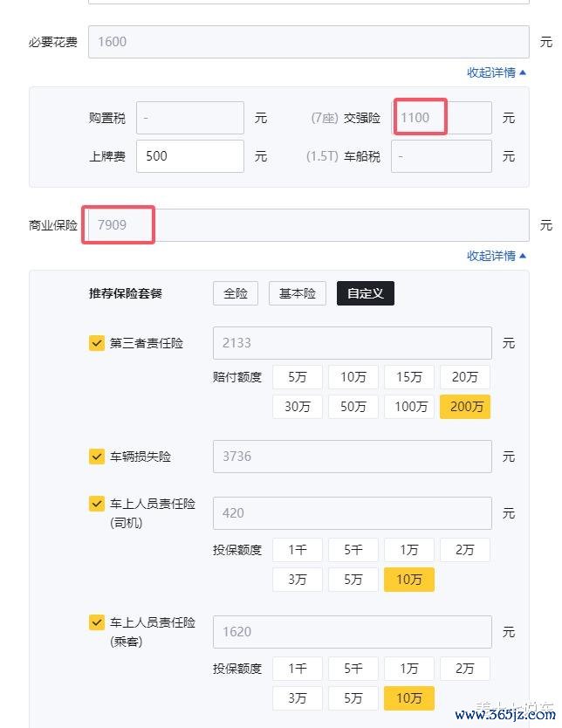Viewport: 562px width, 728px height.
Task: Toggle 车上人员责任险(司机) checkbox
Action: pos(97,504)
